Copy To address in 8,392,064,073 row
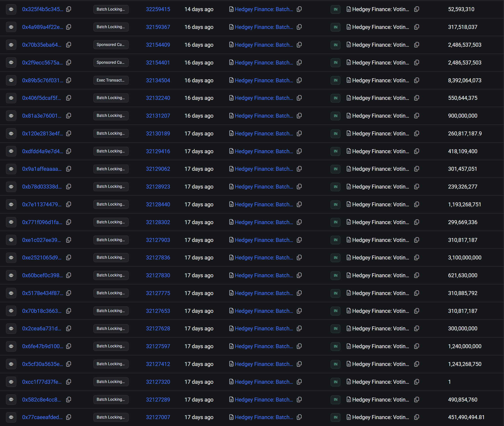504x426 pixels. click(x=417, y=80)
